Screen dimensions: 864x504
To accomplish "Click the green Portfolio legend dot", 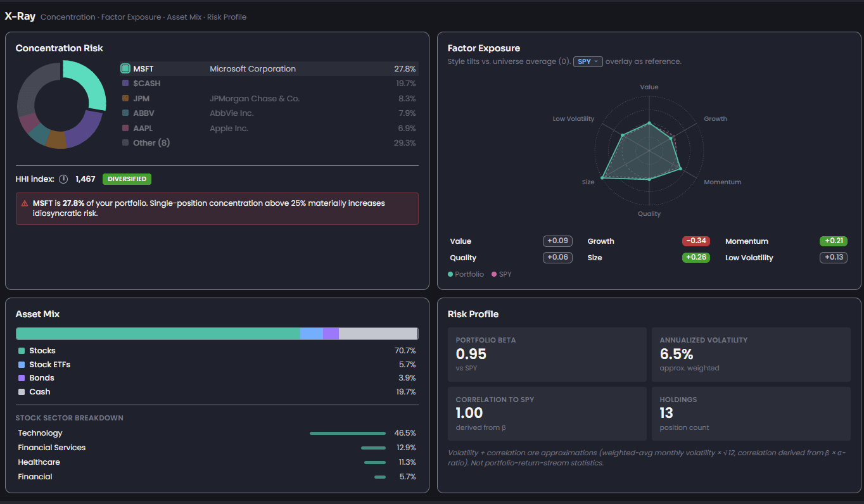I will [x=450, y=274].
